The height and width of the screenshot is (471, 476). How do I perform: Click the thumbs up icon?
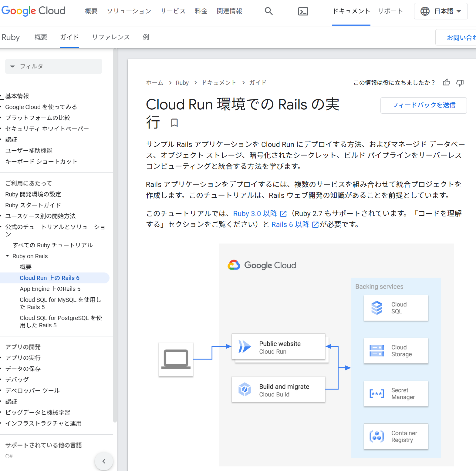(x=446, y=82)
